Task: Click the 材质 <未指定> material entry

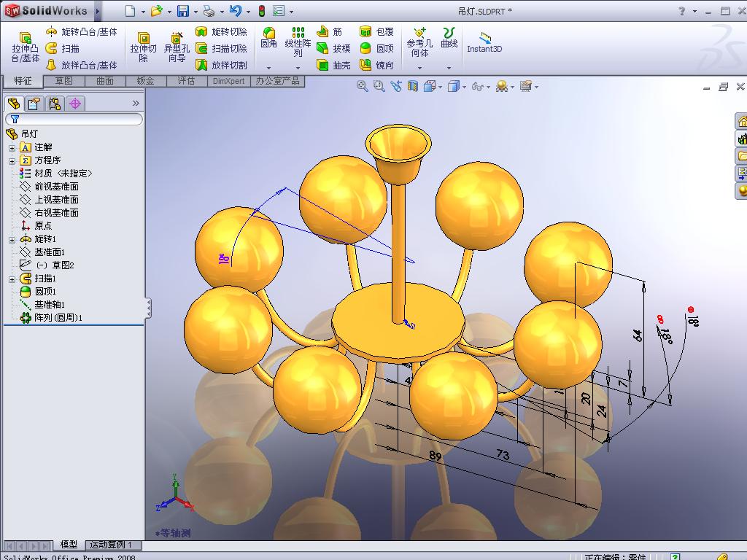Action: tap(55, 174)
